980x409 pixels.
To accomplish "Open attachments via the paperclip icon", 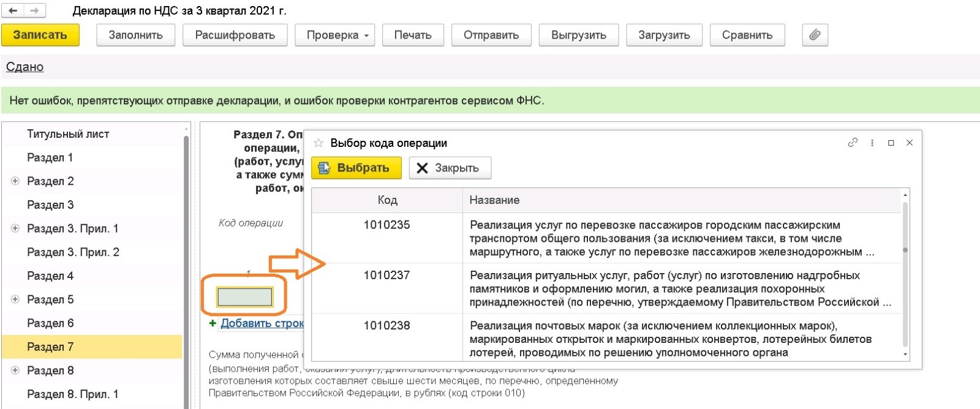I will pyautogui.click(x=815, y=35).
